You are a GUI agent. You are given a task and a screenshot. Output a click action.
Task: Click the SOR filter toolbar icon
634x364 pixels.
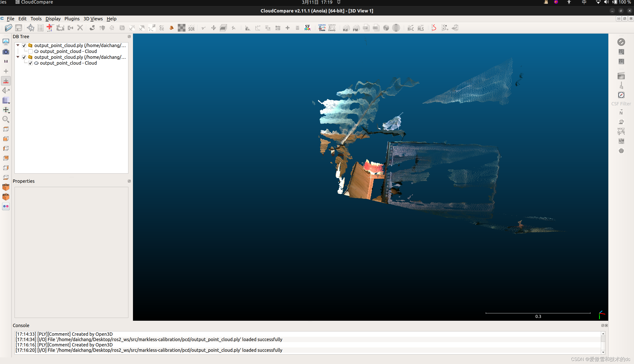pos(191,28)
